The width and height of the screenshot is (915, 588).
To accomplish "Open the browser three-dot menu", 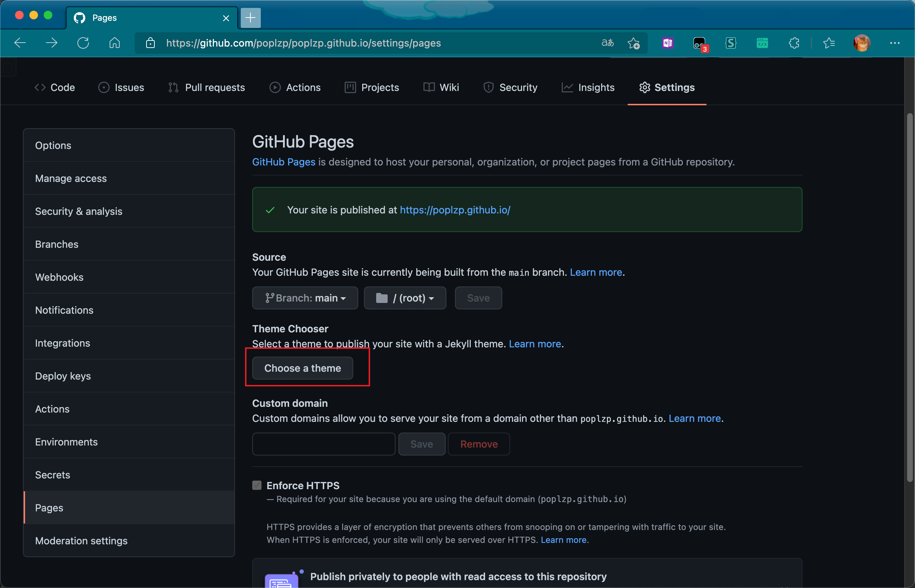I will click(x=895, y=43).
